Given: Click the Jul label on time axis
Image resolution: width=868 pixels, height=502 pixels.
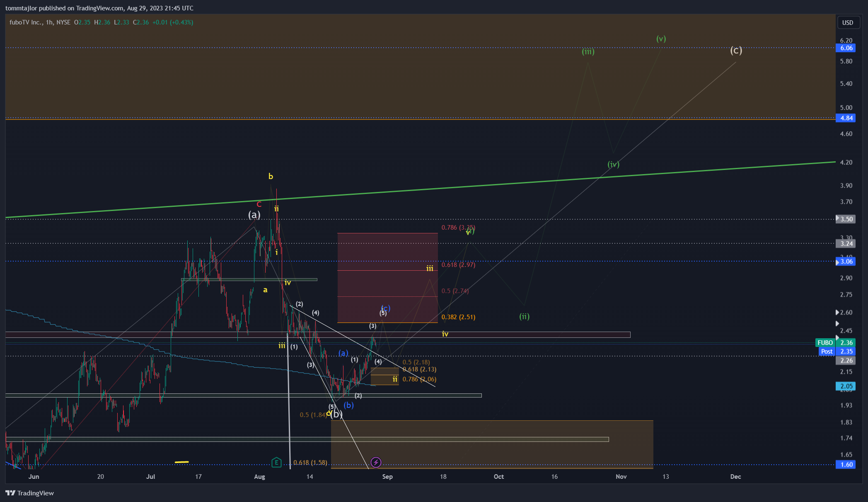Looking at the screenshot, I should 151,477.
